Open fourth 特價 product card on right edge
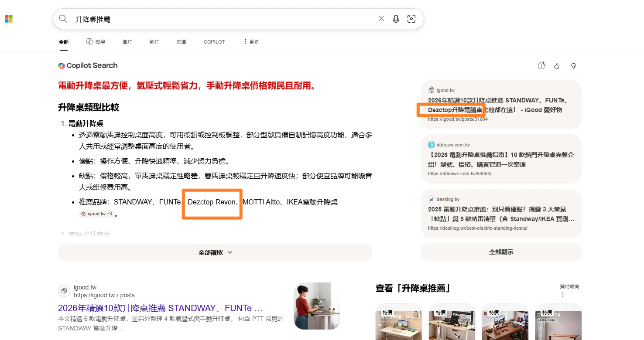This screenshot has height=340, width=644. (x=558, y=322)
